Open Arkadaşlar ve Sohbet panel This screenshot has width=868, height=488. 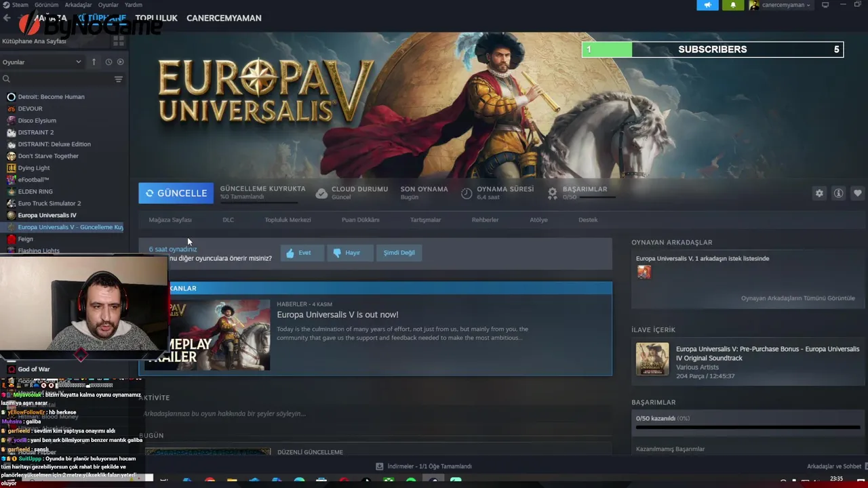[834, 466]
